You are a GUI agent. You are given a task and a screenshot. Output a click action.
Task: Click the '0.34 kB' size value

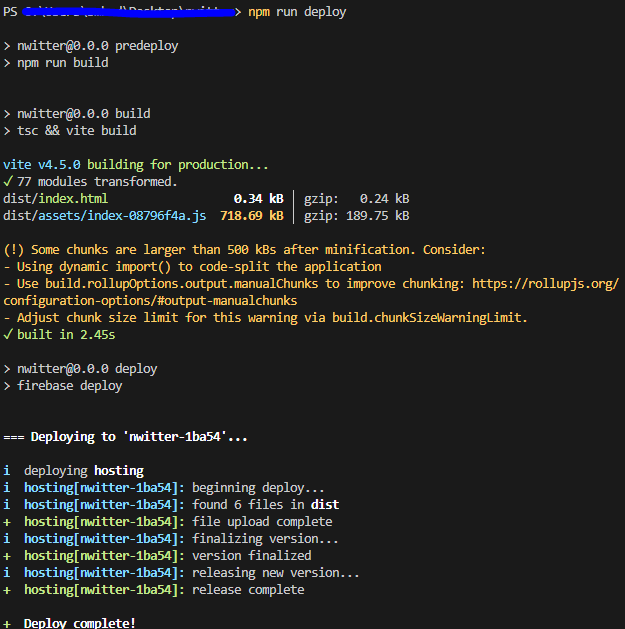pyautogui.click(x=258, y=199)
